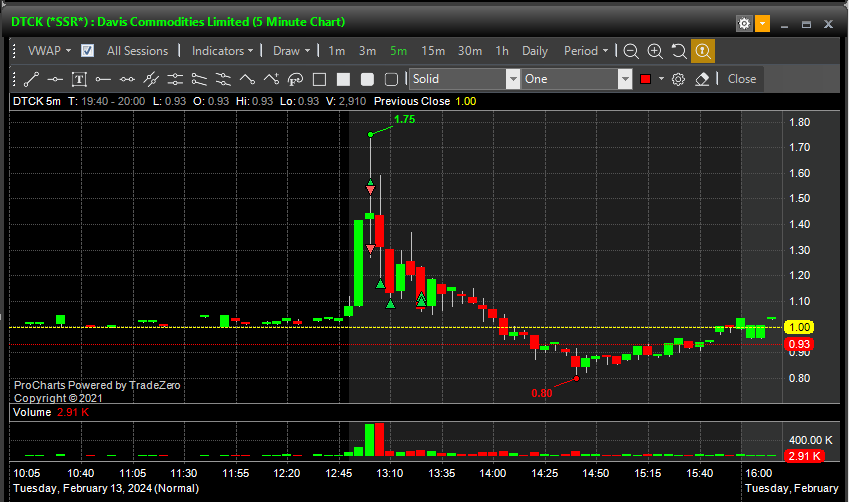Viewport: 850px width, 502px height.
Task: Click the 1.75 high price marker
Action: tap(404, 119)
